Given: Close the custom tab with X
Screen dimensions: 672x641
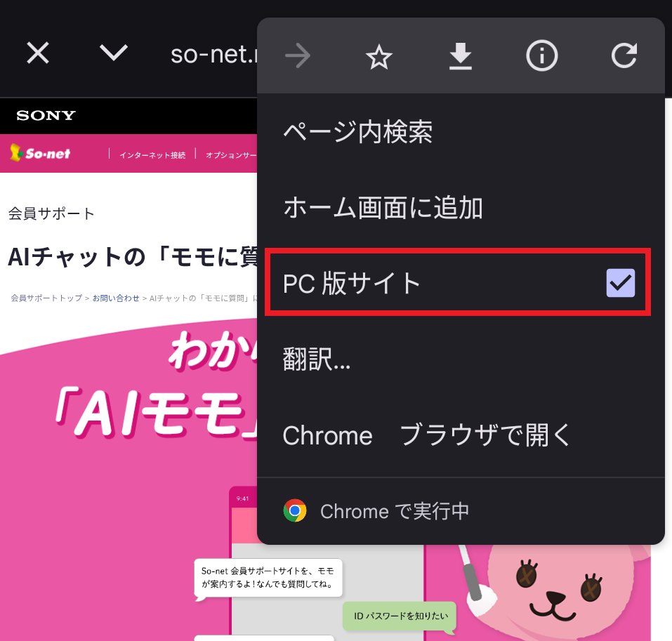Looking at the screenshot, I should pos(38,53).
